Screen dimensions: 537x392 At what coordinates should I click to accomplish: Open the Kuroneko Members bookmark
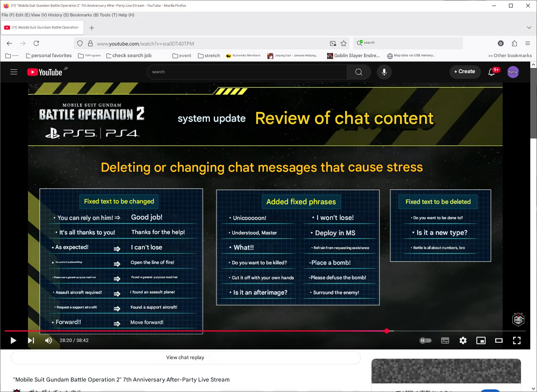point(243,56)
